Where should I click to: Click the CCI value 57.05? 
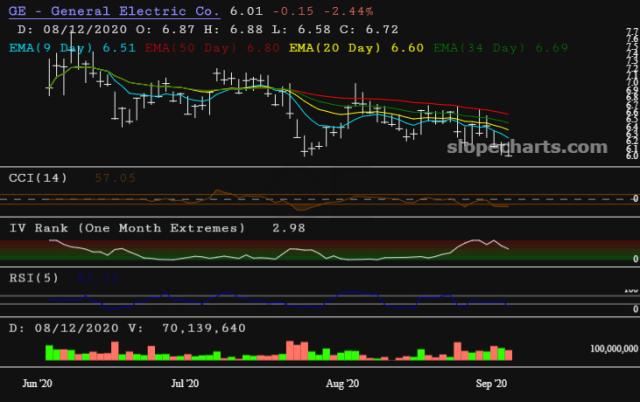click(x=114, y=178)
